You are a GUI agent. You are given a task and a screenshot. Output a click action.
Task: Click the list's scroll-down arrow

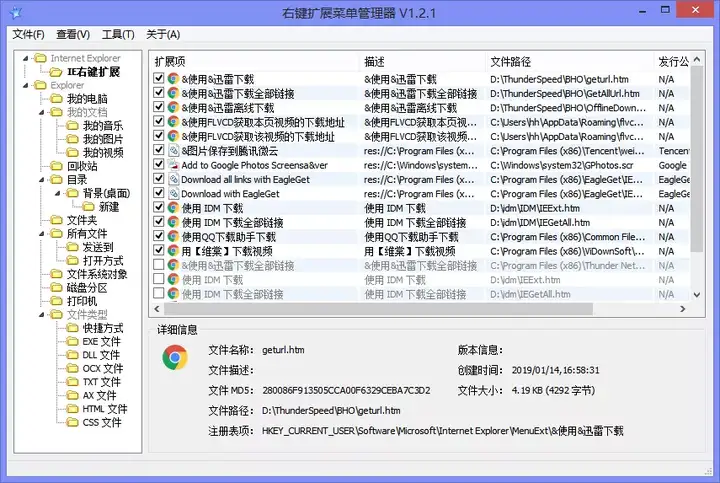click(697, 295)
